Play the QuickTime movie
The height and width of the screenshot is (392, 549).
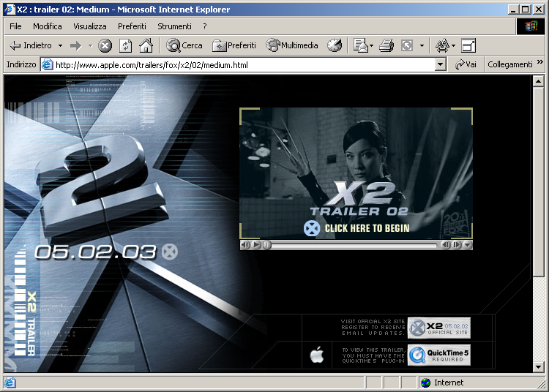point(257,245)
